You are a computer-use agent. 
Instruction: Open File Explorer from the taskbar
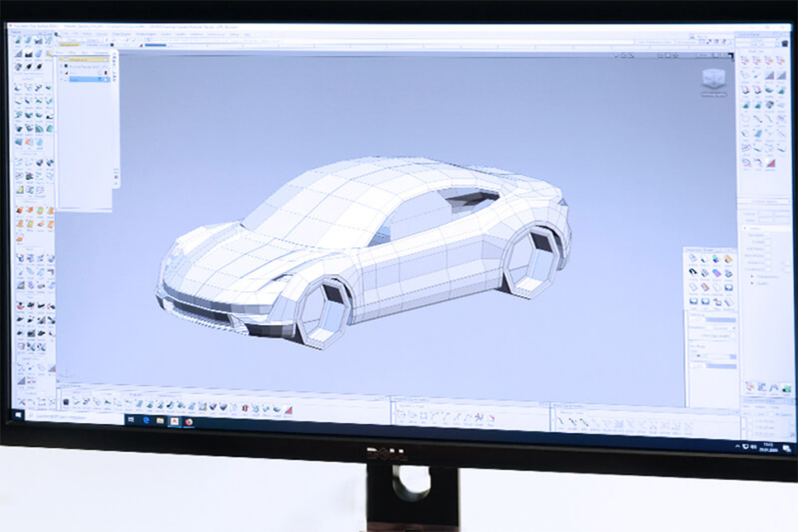tap(160, 420)
